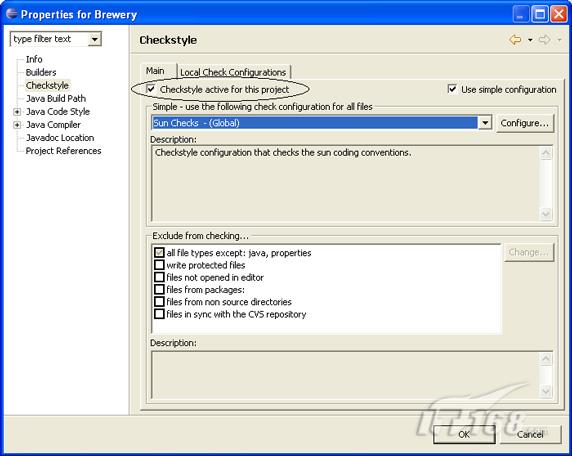Open the back history dropdown arrow
572x456 pixels.
tap(530, 40)
